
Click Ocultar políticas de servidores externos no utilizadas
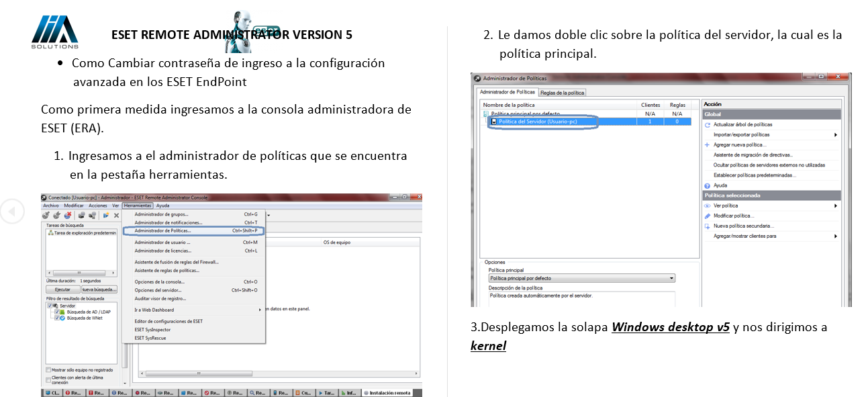click(x=769, y=165)
